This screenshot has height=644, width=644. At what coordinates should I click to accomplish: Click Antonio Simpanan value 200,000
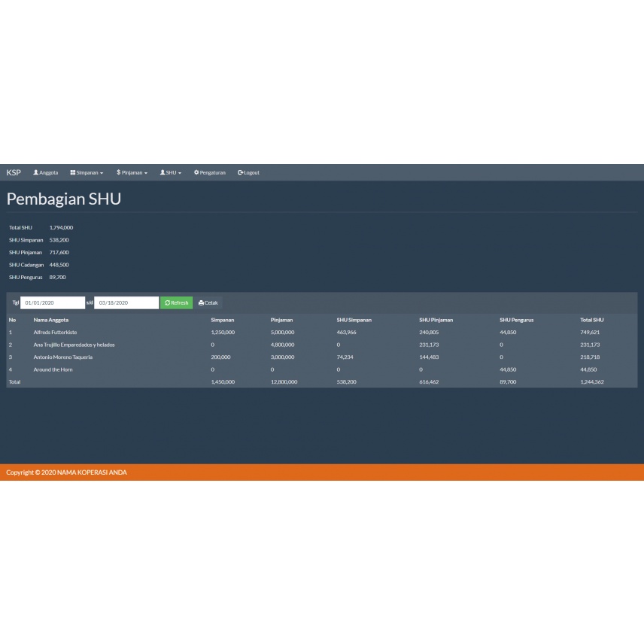click(221, 357)
